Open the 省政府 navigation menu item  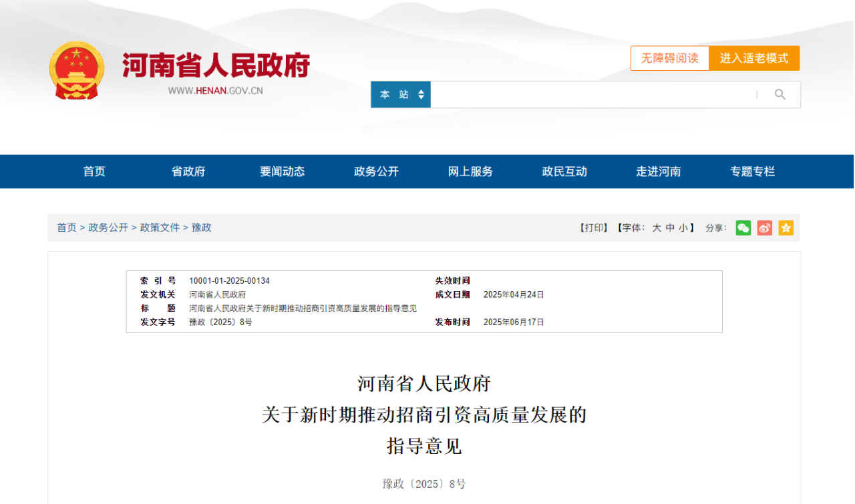(188, 172)
